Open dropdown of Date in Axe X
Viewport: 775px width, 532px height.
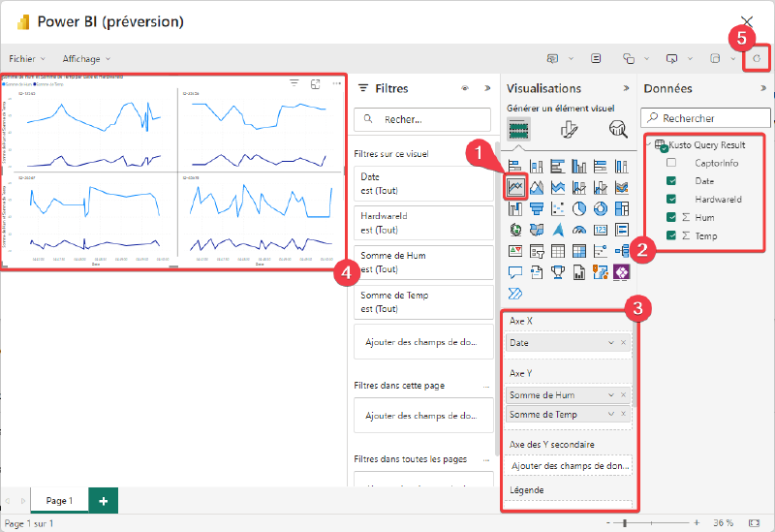click(611, 343)
